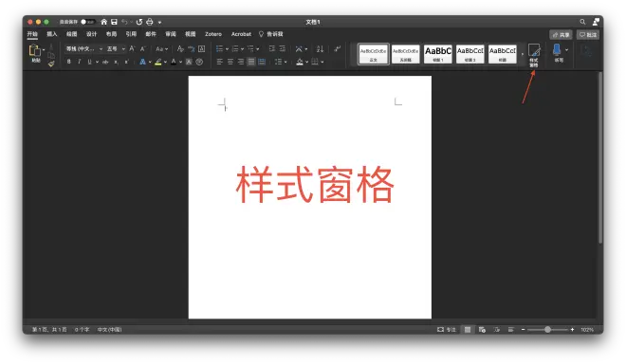The width and height of the screenshot is (626, 364).
Task: Expand the numbered list dropdown arrow
Action: (242, 49)
